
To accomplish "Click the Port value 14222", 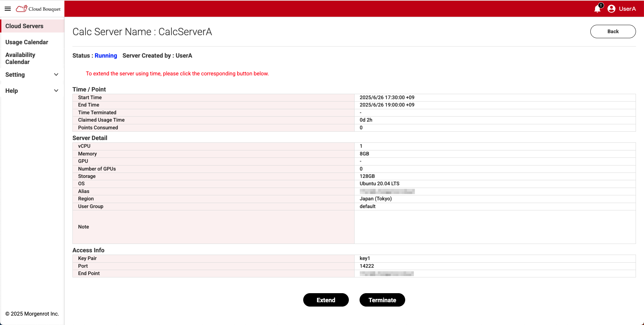I will pyautogui.click(x=367, y=266).
